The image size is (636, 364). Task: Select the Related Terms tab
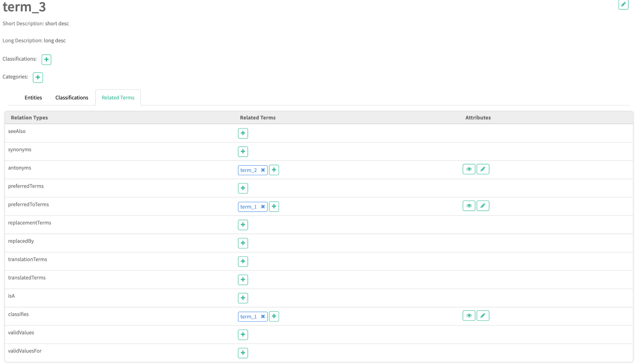coord(118,98)
